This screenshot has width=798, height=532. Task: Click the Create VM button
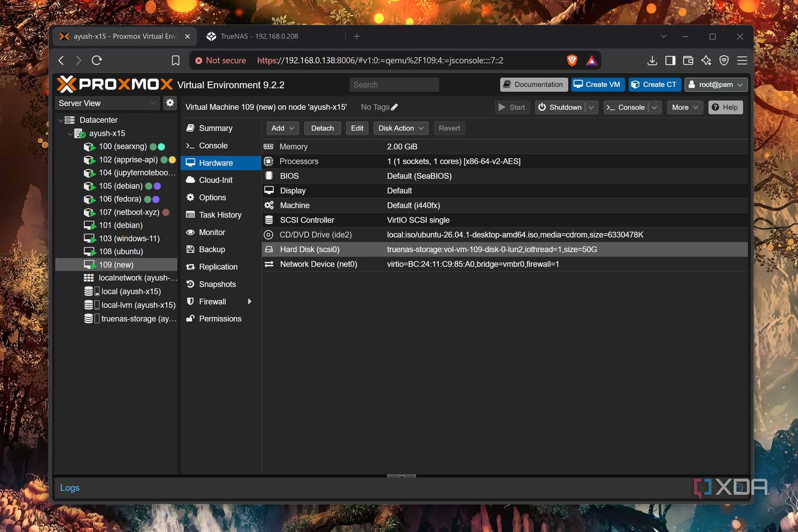click(x=598, y=85)
